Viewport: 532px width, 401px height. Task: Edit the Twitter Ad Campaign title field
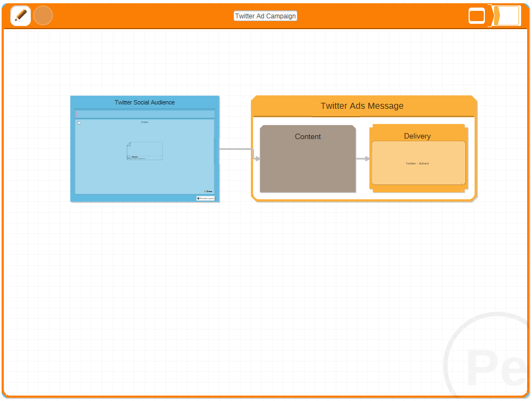265,16
